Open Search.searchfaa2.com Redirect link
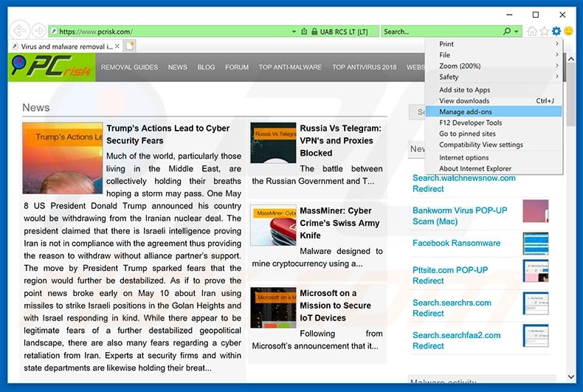The image size is (583, 392). 456,340
